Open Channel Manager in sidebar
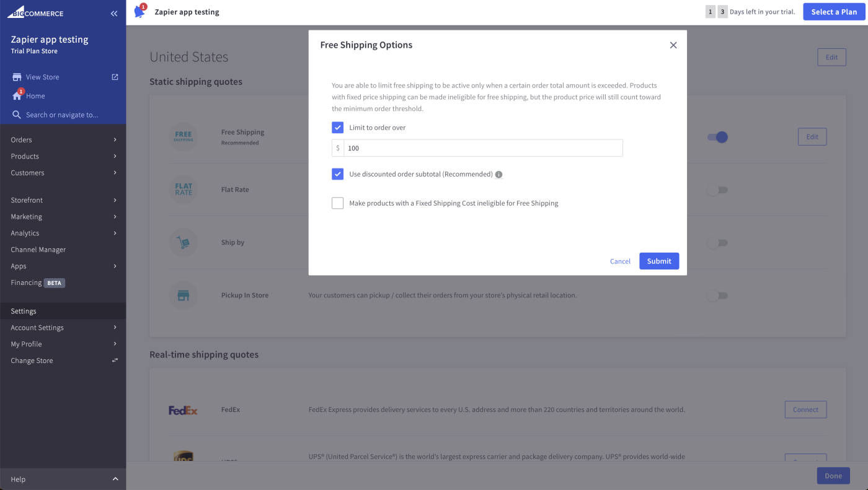Image resolution: width=868 pixels, height=490 pixels. (38, 250)
